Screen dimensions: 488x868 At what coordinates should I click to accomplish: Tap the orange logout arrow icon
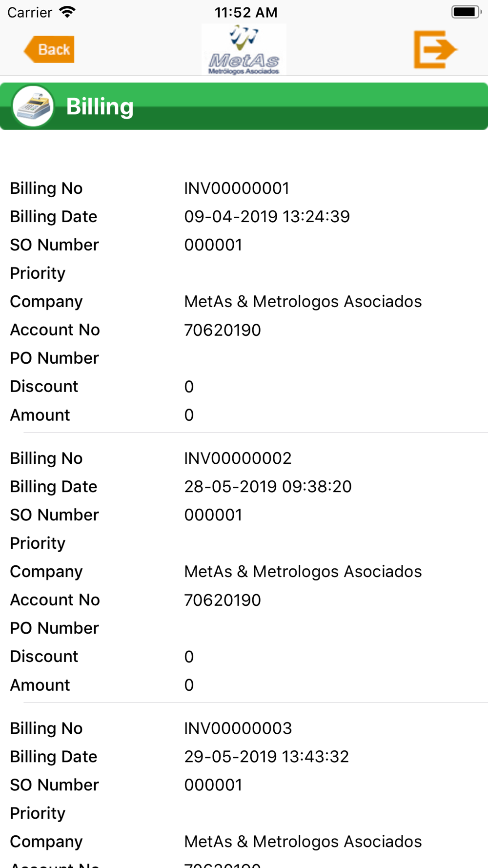(435, 49)
